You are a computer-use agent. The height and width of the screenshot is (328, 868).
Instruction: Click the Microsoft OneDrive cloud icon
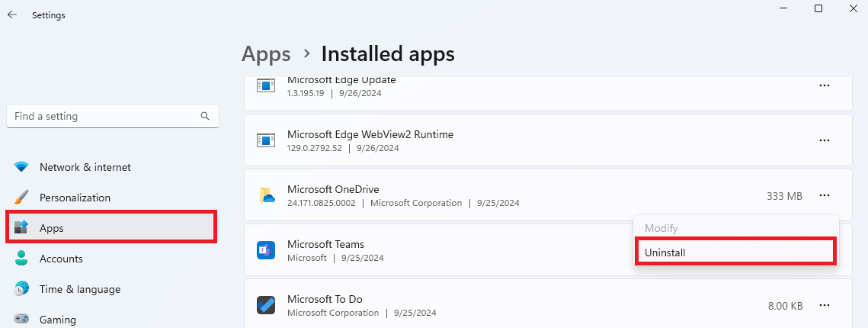266,195
